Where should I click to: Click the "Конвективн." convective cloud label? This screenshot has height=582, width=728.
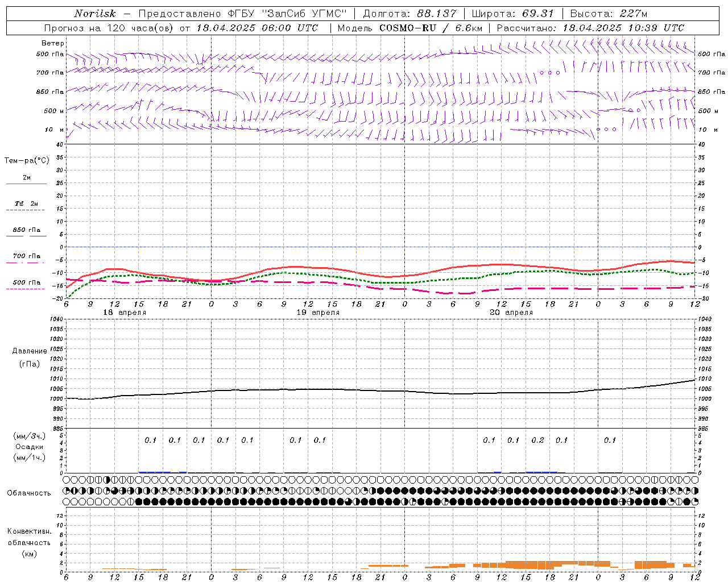point(30,531)
